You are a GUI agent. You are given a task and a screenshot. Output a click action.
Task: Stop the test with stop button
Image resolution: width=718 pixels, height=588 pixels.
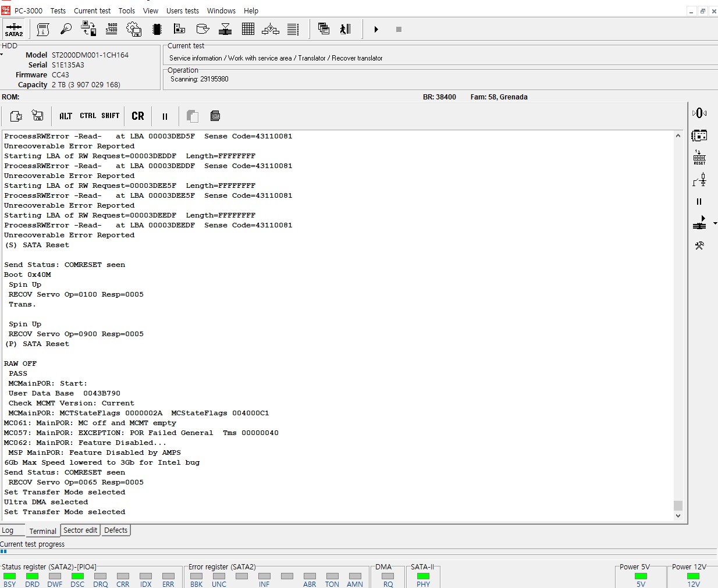tap(399, 29)
